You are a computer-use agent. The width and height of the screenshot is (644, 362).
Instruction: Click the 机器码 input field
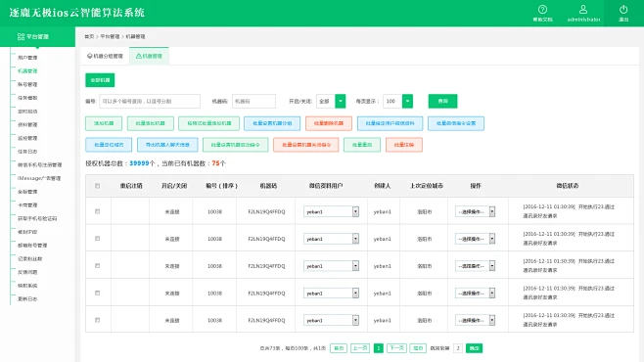[253, 102]
